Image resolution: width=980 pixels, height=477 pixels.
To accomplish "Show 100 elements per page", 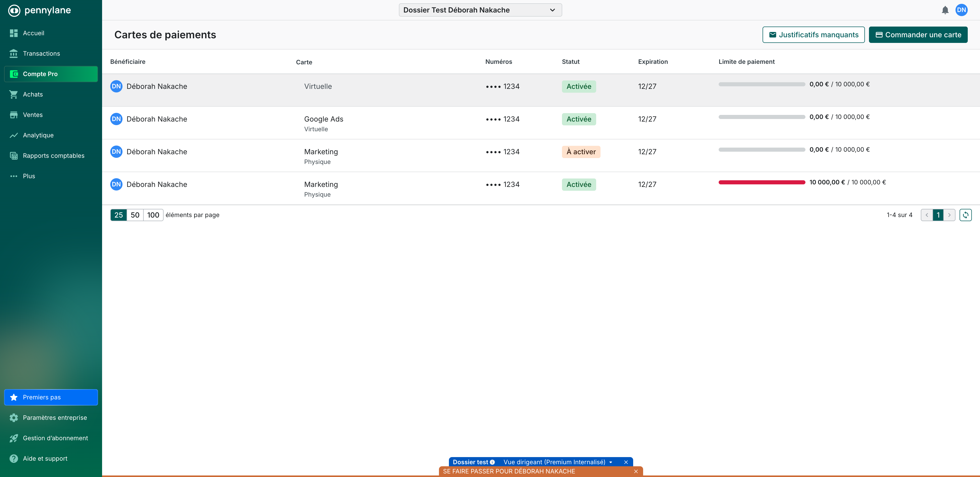I will coord(153,215).
